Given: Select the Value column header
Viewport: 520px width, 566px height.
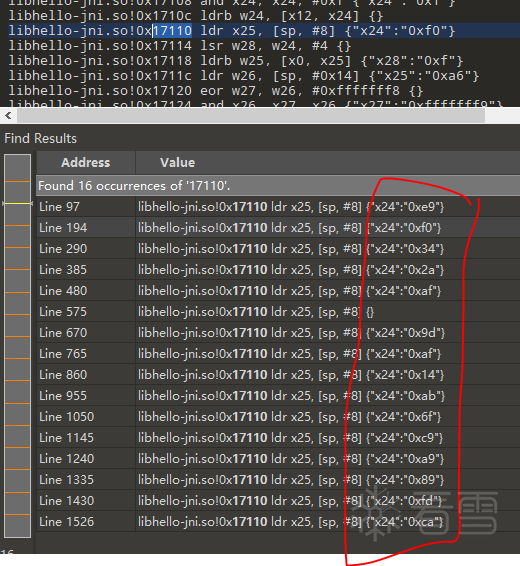Looking at the screenshot, I should (x=327, y=162).
